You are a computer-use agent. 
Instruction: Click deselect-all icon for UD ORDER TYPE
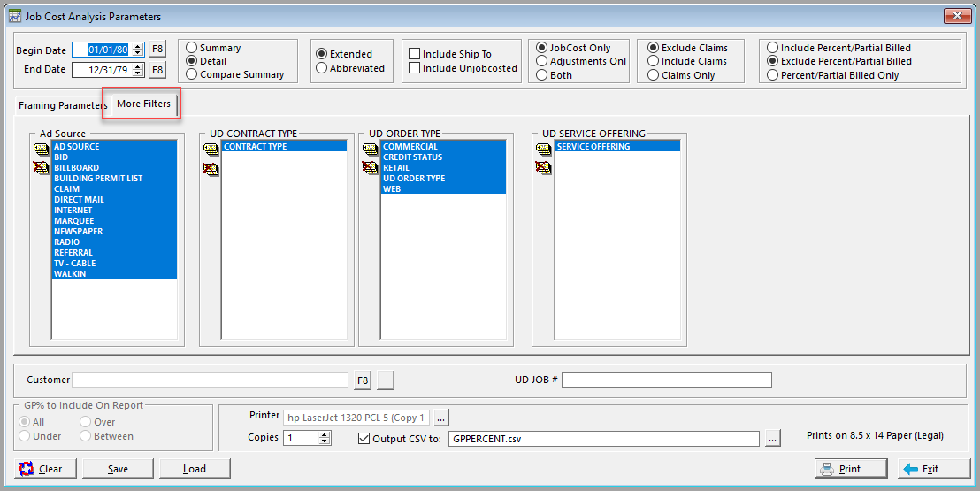(370, 167)
